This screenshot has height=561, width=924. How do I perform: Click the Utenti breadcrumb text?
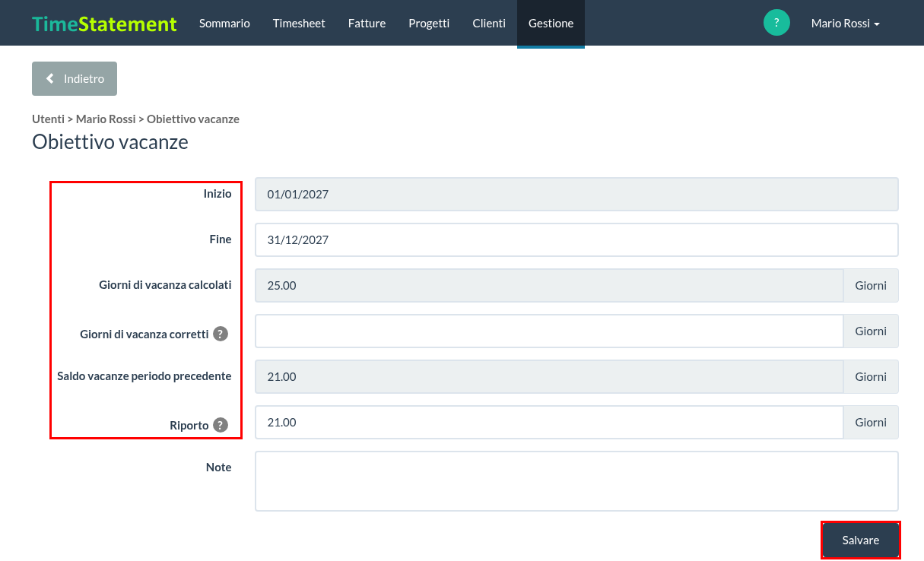pyautogui.click(x=48, y=119)
